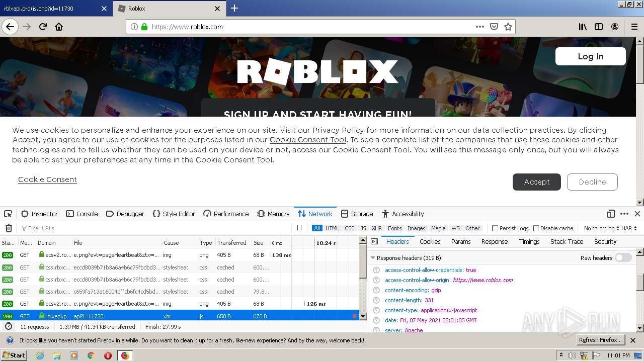Save page to Pocket
644x362 pixels.
[494, 27]
